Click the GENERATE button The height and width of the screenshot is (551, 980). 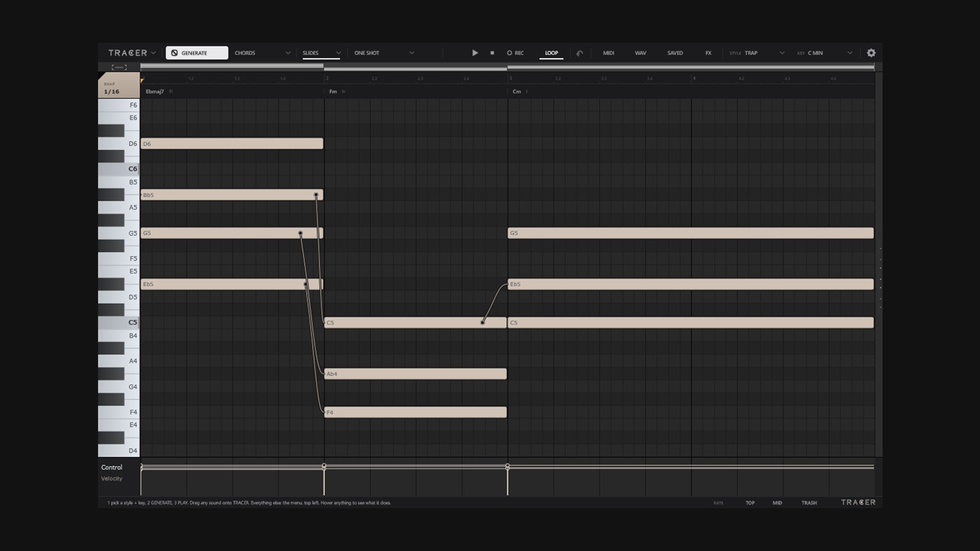(197, 53)
